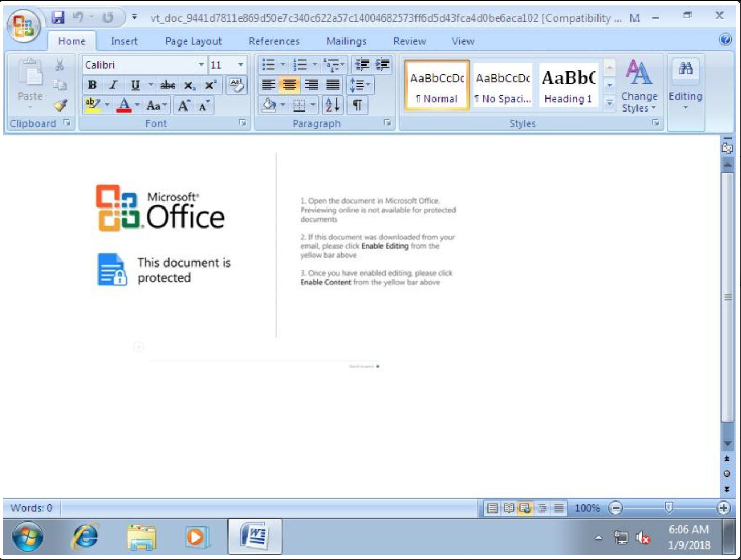The image size is (741, 560).
Task: Apply bold formatting
Action: coord(93,85)
